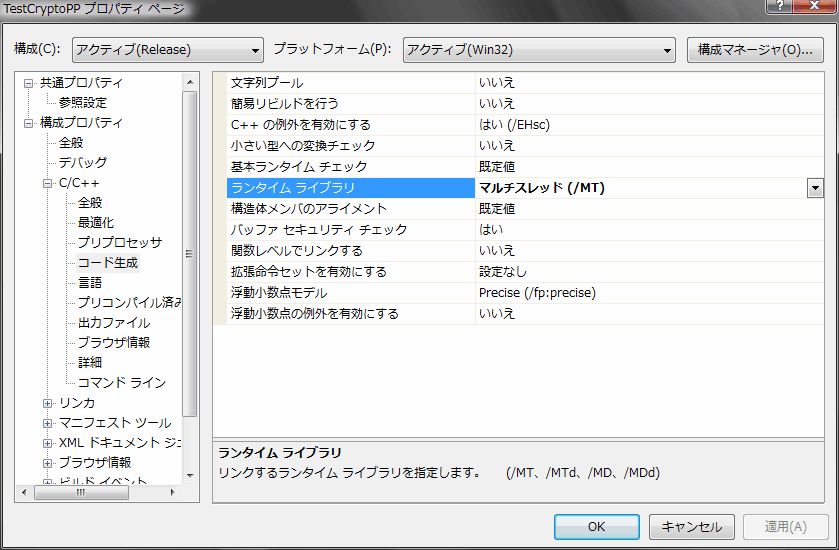The width and height of the screenshot is (839, 550).
Task: Select コード生成 in the tree
Action: (x=108, y=263)
